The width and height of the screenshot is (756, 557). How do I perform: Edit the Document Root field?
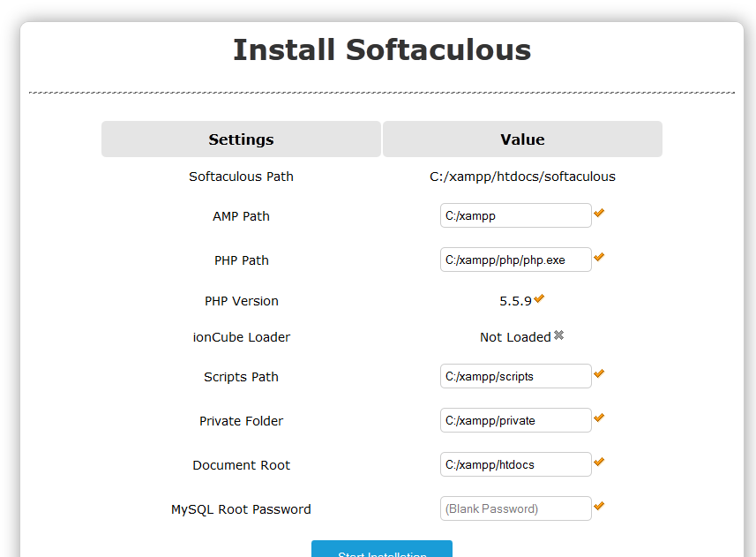tap(515, 464)
